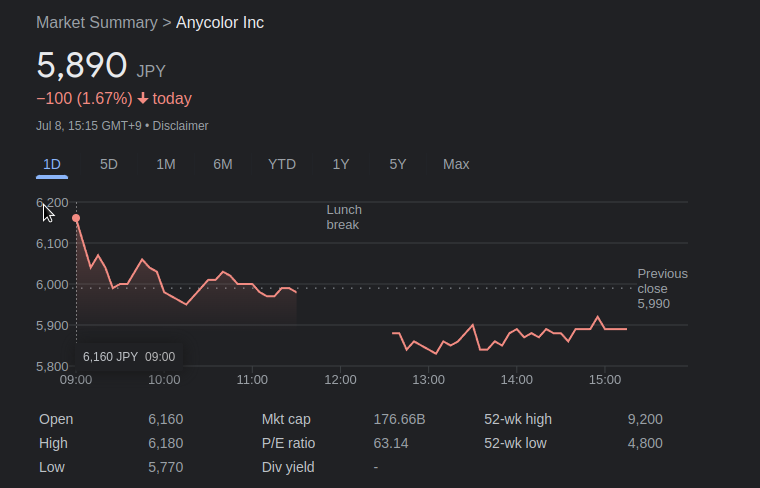Switch to the 6M range tab

(222, 164)
